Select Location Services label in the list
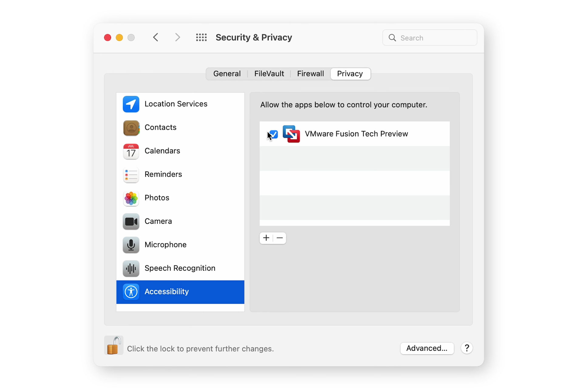The height and width of the screenshot is (392, 583). pyautogui.click(x=176, y=104)
